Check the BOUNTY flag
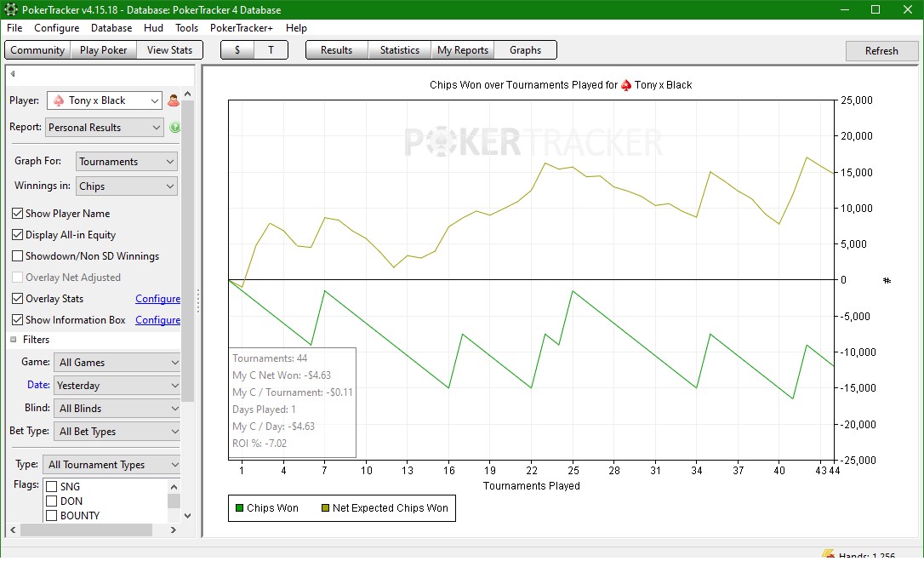924x567 pixels. coord(51,515)
